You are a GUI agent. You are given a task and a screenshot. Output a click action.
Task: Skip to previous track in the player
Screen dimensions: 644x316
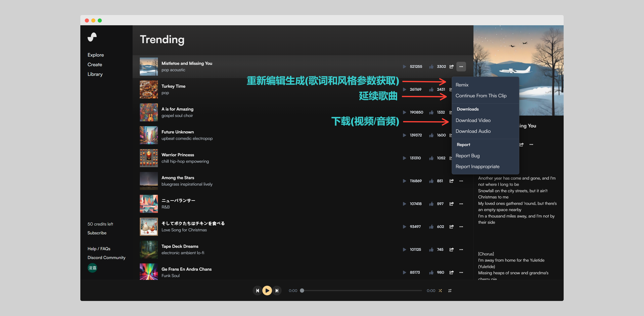pos(257,291)
